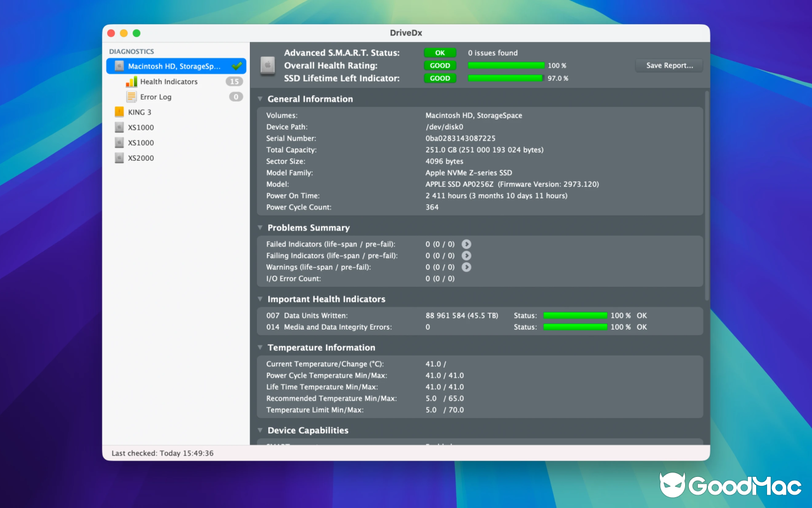The width and height of the screenshot is (812, 508).
Task: Click the Data Units Written status bar
Action: [575, 316]
